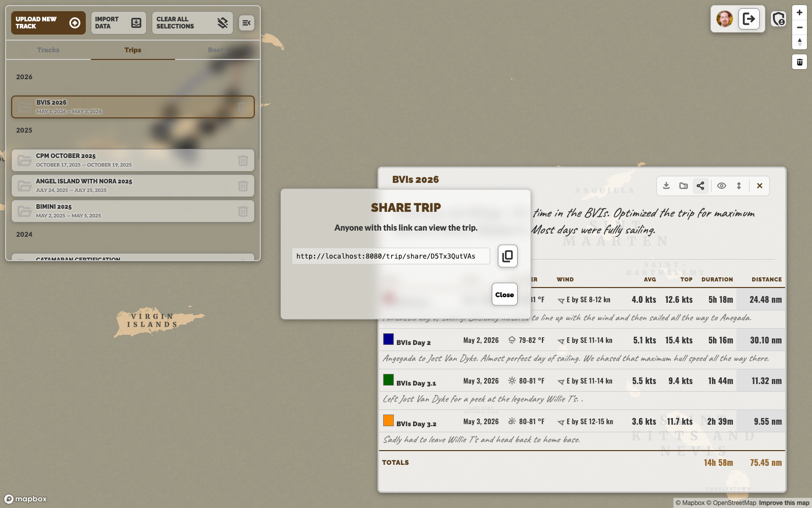Click the total distance 75.45 nm

tap(766, 463)
